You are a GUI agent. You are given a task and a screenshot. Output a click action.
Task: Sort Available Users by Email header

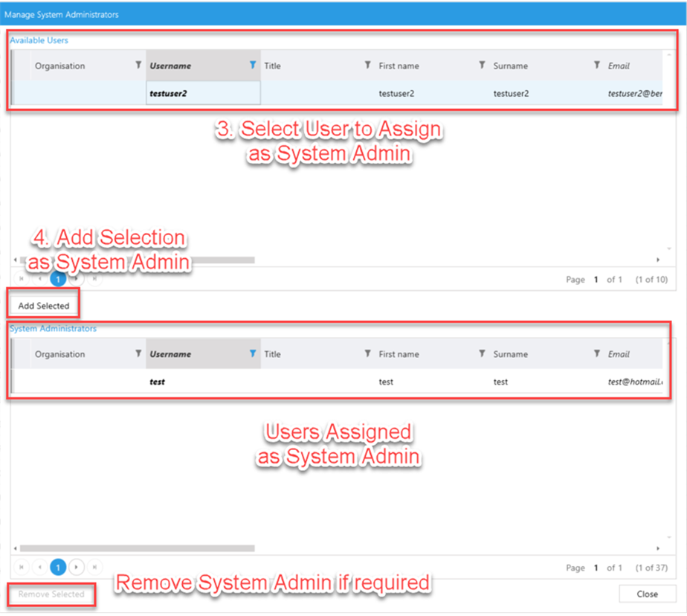pyautogui.click(x=619, y=65)
